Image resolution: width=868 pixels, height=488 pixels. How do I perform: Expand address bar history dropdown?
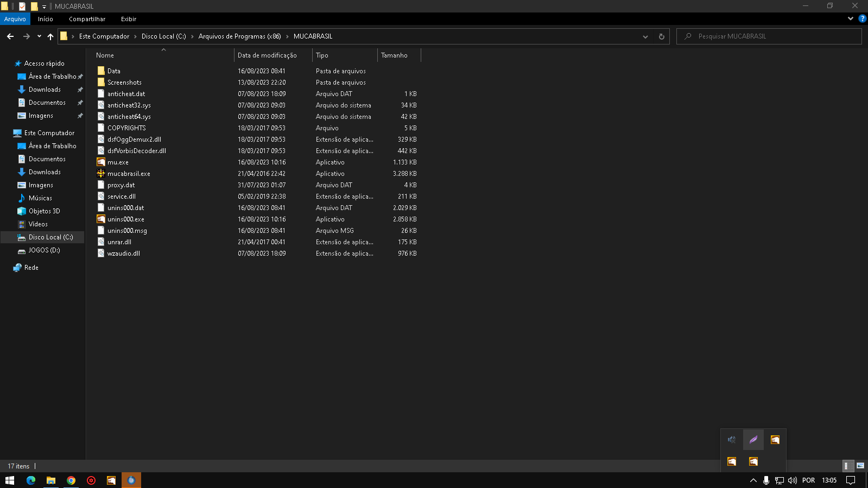click(645, 36)
